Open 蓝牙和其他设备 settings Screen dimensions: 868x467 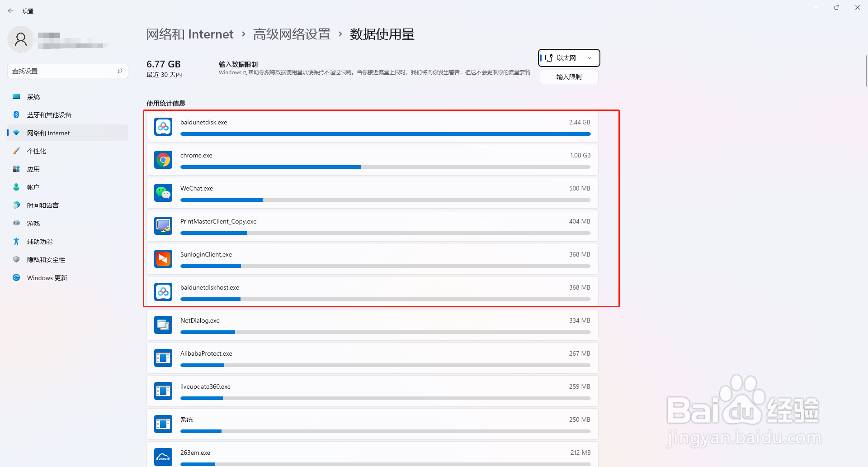(68, 115)
